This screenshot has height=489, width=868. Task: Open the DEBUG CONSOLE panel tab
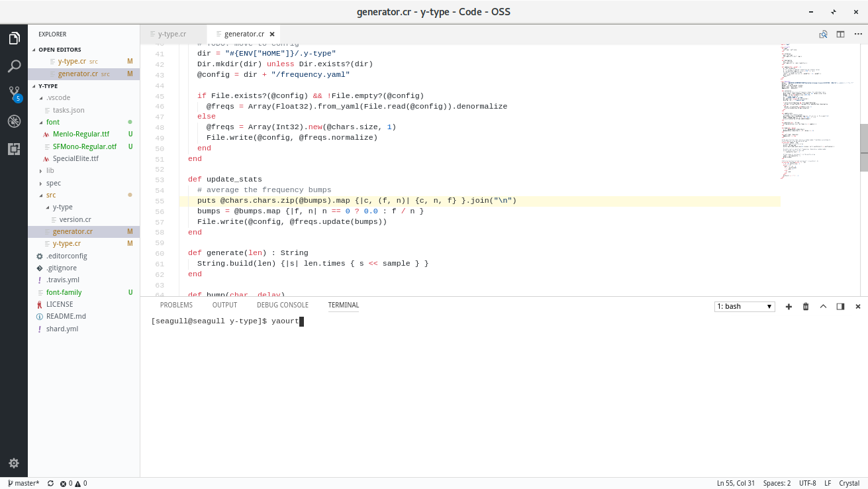coord(283,305)
